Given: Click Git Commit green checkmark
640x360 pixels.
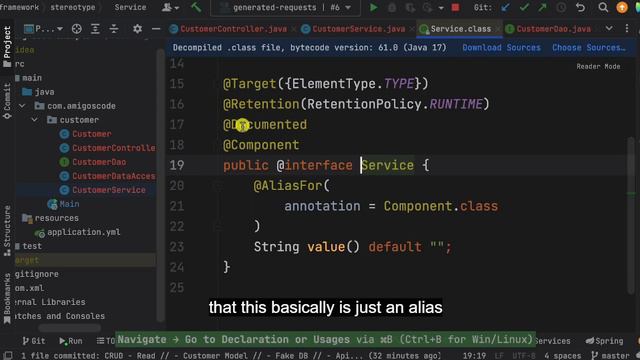Looking at the screenshot, I should tap(524, 7).
